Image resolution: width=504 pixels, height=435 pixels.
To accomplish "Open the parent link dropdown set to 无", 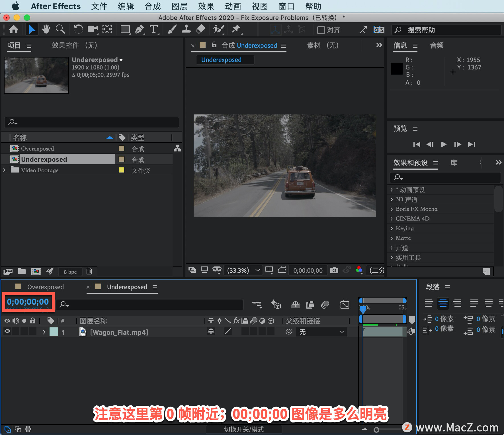I will click(322, 332).
